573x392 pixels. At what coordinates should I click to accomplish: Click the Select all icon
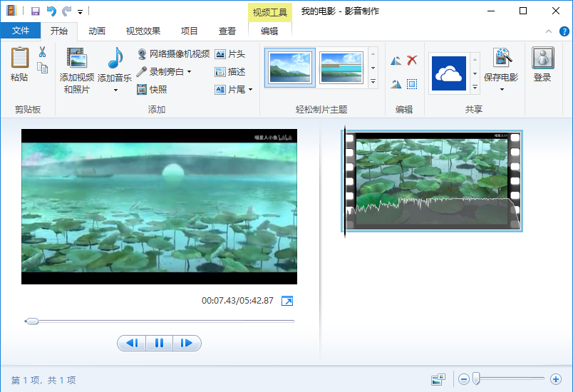(x=412, y=84)
